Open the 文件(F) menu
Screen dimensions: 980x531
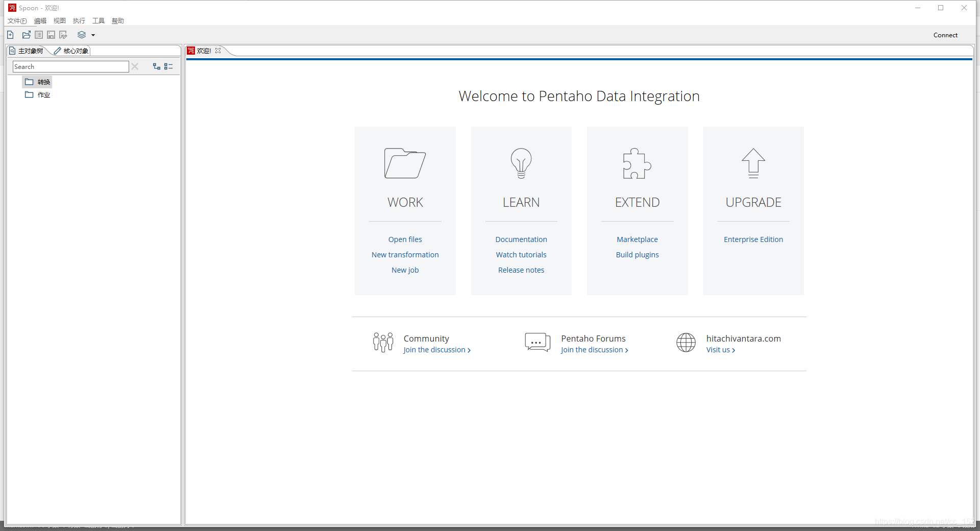tap(17, 21)
